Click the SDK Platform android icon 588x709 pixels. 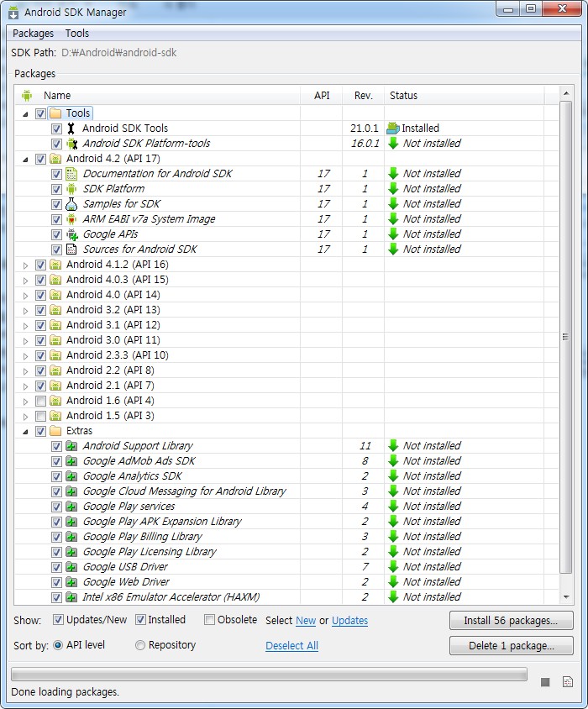[x=71, y=188]
